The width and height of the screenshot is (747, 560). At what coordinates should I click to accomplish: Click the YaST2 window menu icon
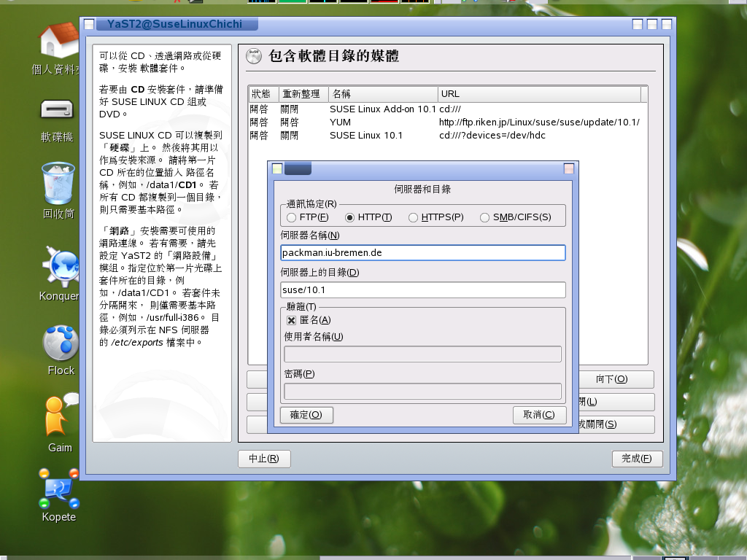click(x=88, y=24)
